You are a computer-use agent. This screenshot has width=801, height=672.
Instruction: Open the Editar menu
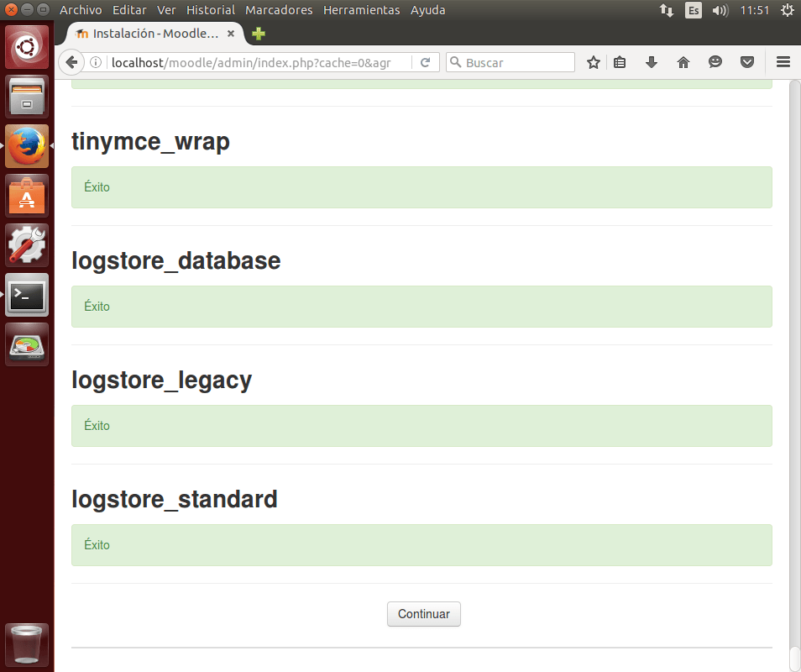click(129, 10)
